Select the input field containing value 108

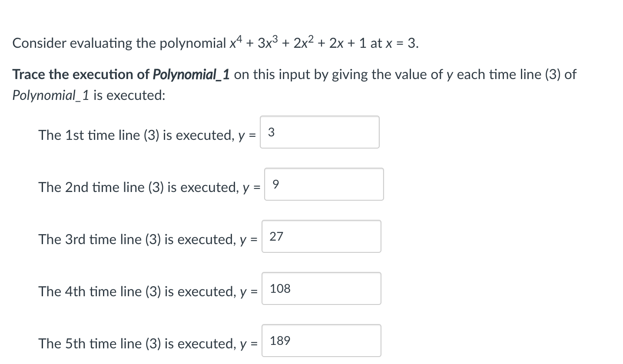pos(321,288)
